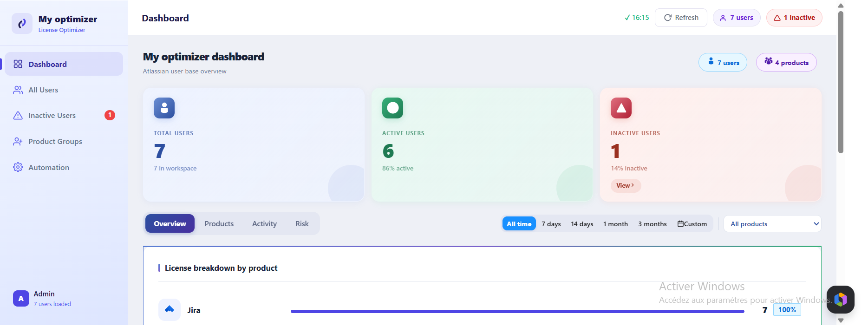Open Product Groups in sidebar
The width and height of the screenshot is (868, 327).
coord(64,142)
